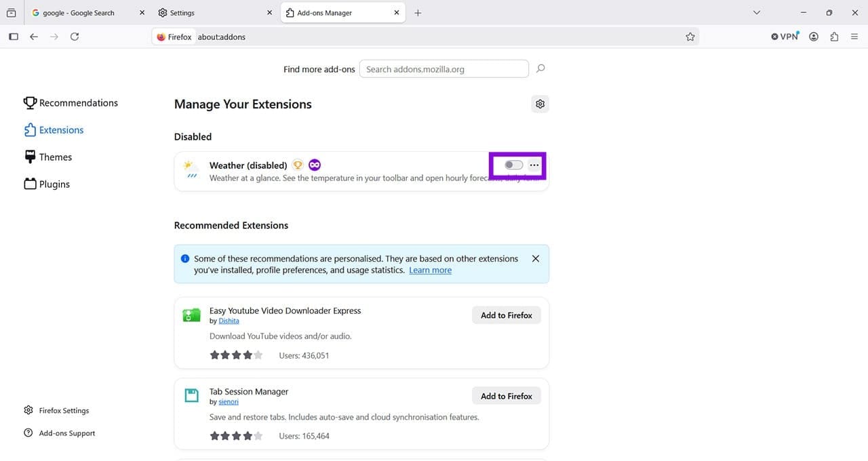Click the Plugins briefcase icon
The height and width of the screenshot is (461, 868).
pos(30,184)
